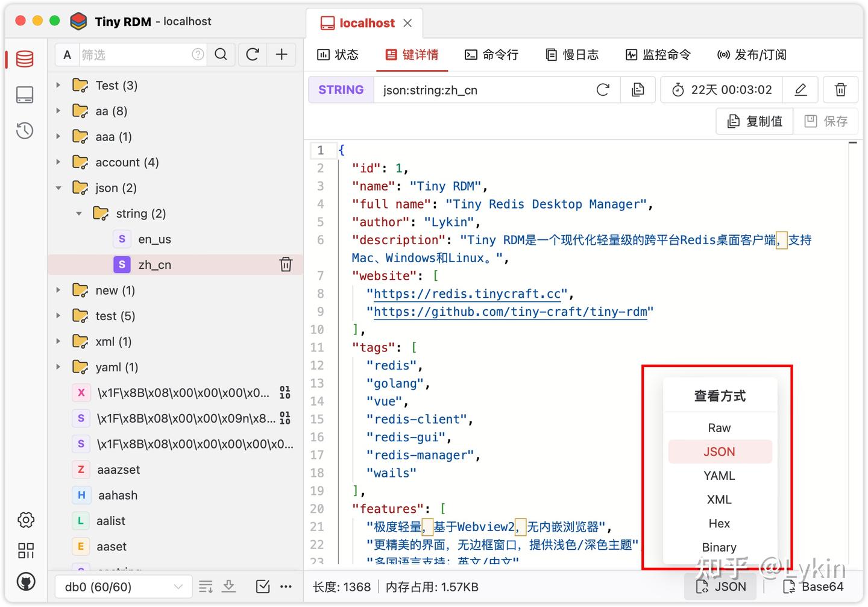Rename key using the pencil icon
The height and width of the screenshot is (607, 868).
[800, 90]
